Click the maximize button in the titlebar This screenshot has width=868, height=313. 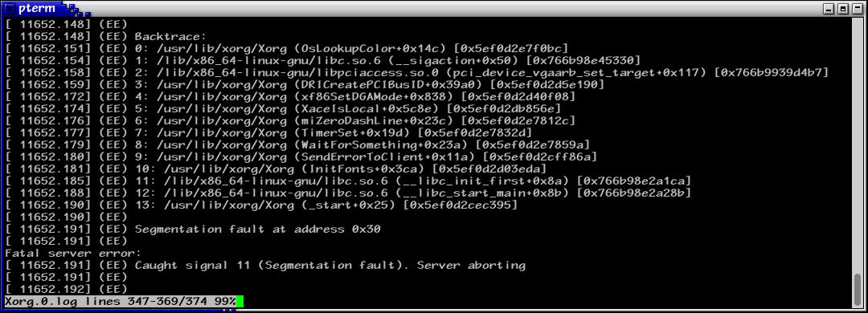(x=843, y=9)
